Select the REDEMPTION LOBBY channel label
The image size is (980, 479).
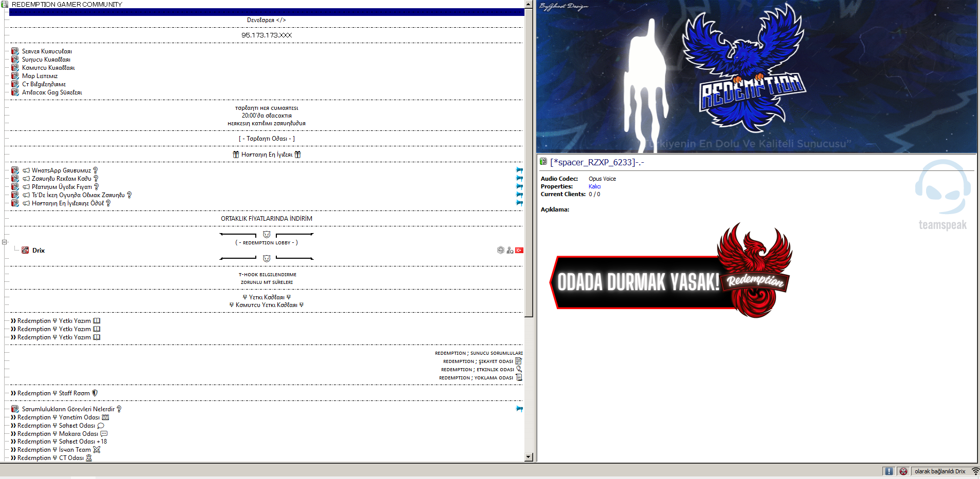(x=267, y=242)
